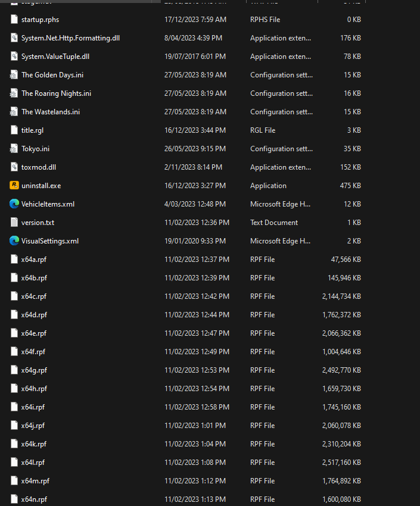Select the x64k.rpf file icon
Image resolution: width=420 pixels, height=506 pixels.
[14, 443]
